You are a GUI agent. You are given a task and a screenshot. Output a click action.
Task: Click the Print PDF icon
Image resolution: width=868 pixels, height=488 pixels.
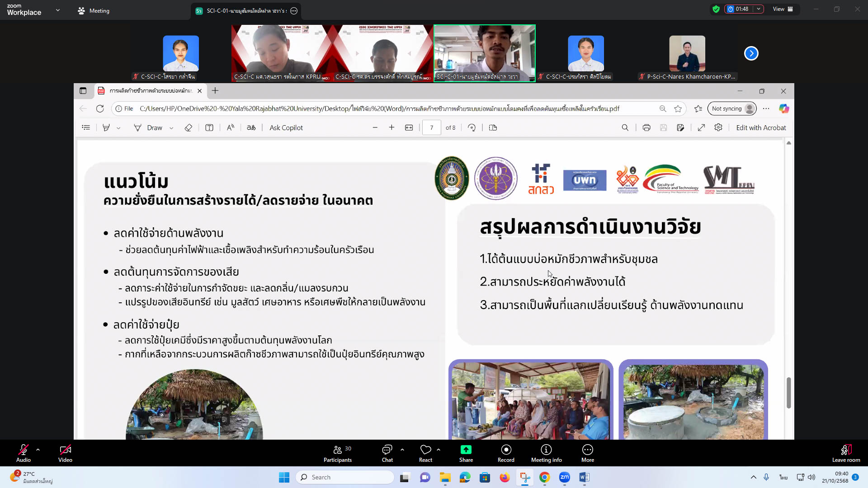[646, 128]
